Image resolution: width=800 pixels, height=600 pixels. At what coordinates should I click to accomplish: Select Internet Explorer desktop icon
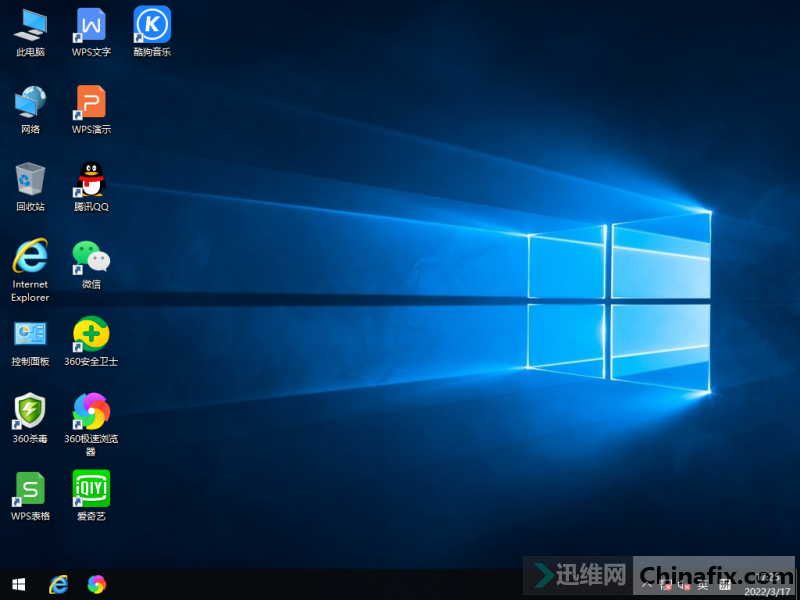(x=31, y=270)
